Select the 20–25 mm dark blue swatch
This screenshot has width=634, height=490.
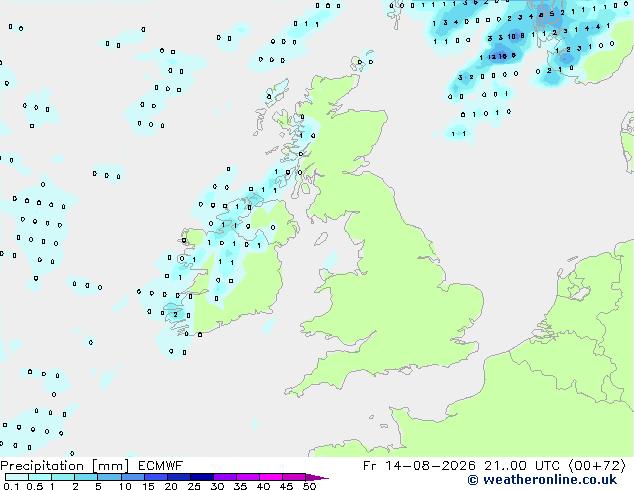pyautogui.click(x=178, y=477)
